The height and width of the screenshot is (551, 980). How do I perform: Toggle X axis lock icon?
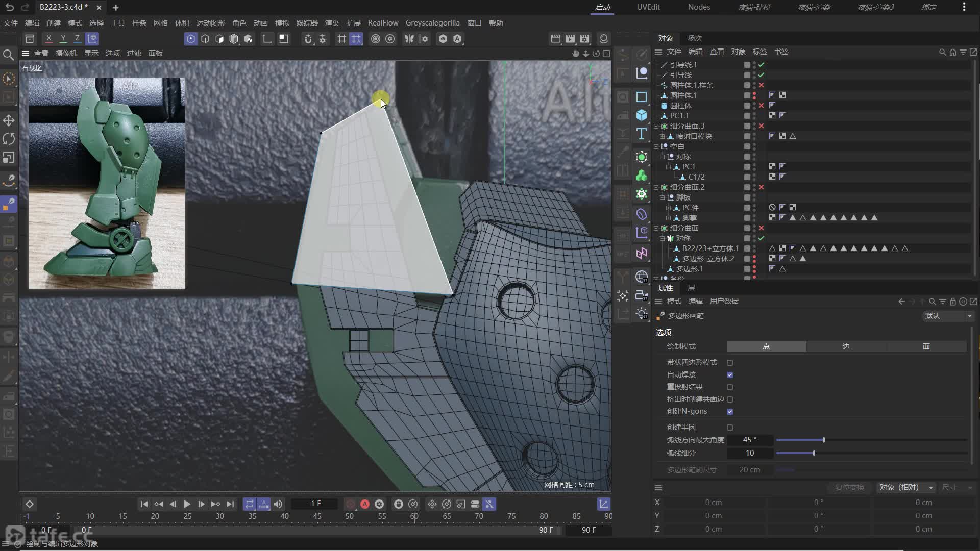48,38
